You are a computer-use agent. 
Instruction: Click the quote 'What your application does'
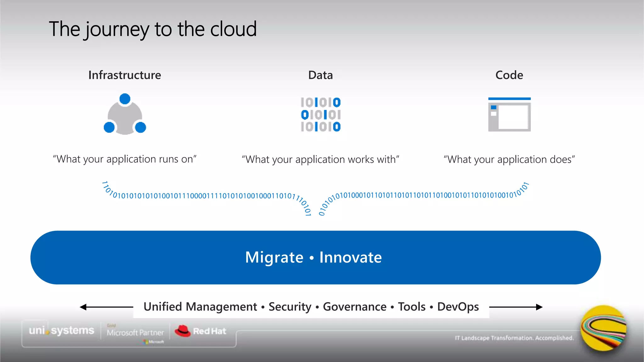509,159
